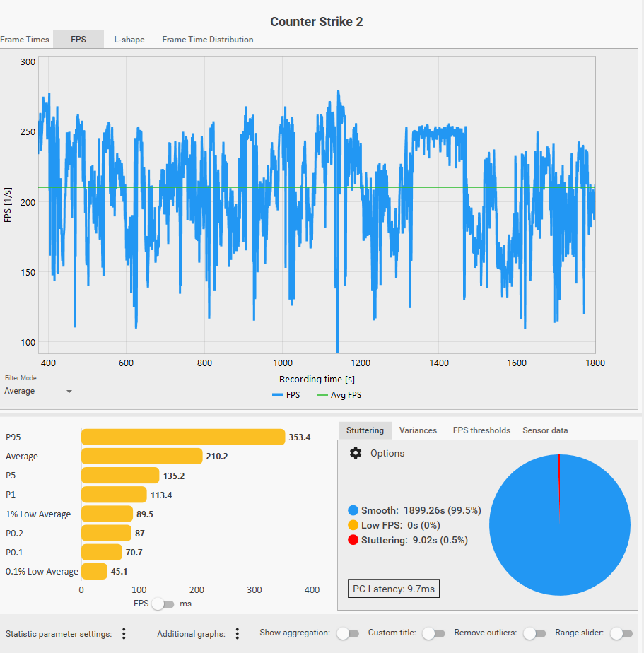Click the 0.1% Low Average value 45.1
The image size is (644, 653).
pyautogui.click(x=119, y=571)
